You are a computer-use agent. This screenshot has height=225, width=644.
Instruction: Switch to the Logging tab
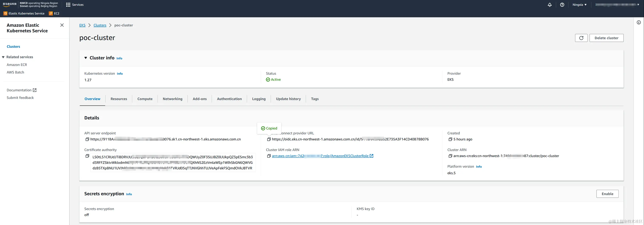click(259, 99)
